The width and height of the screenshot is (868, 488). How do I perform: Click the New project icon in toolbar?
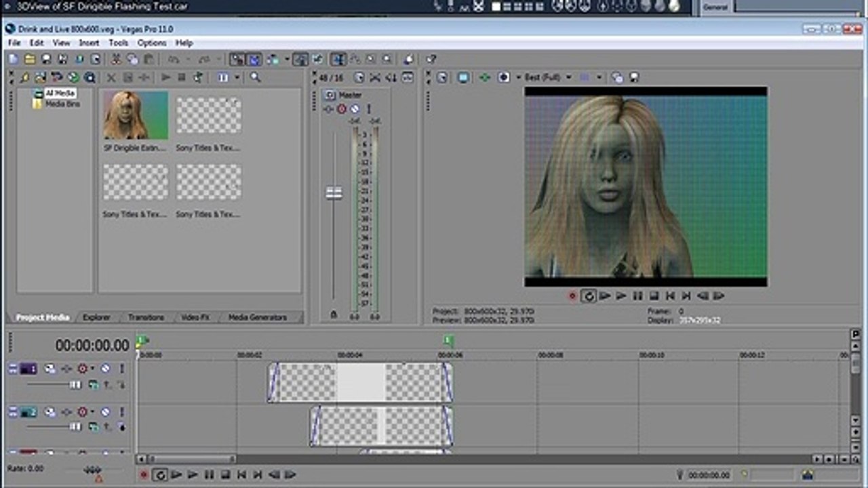(13, 59)
